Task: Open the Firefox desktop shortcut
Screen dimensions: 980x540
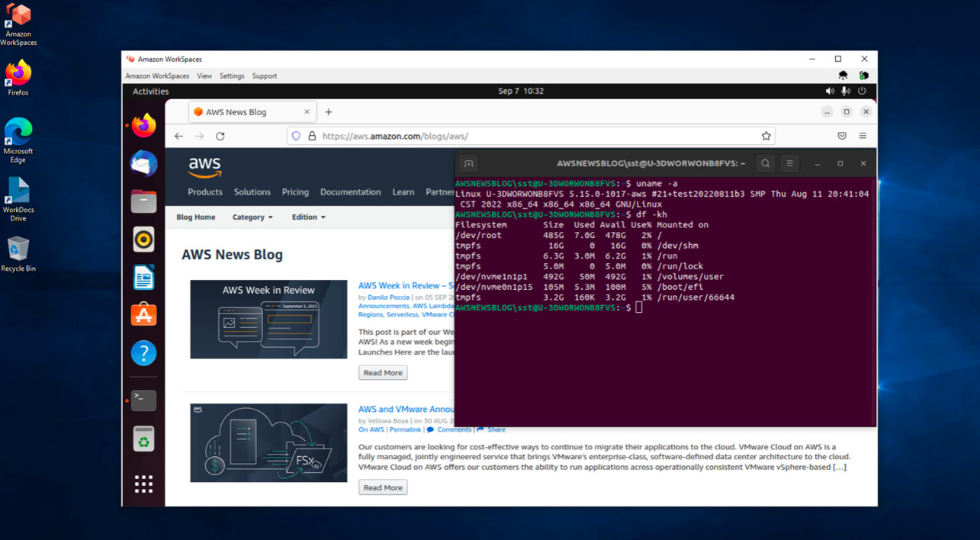Action: pos(18,78)
